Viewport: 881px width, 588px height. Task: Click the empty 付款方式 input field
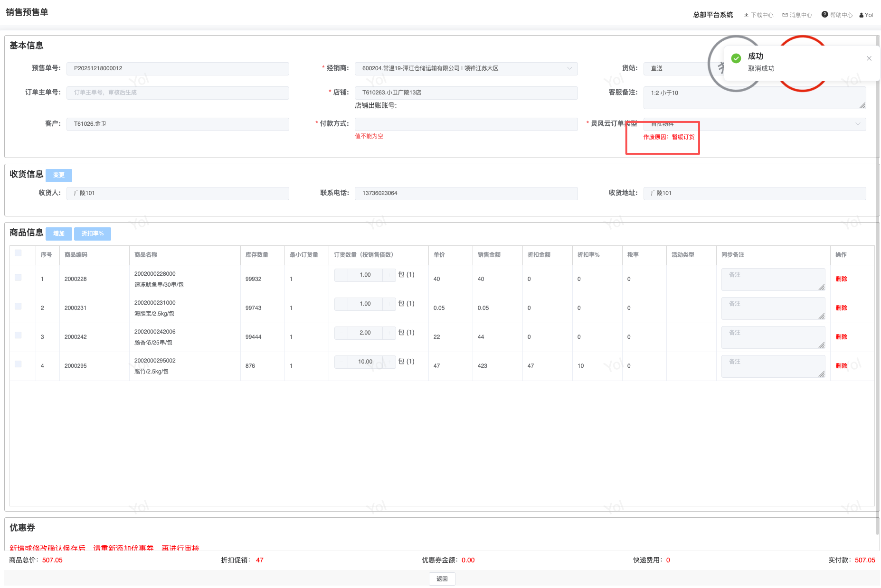pos(465,124)
